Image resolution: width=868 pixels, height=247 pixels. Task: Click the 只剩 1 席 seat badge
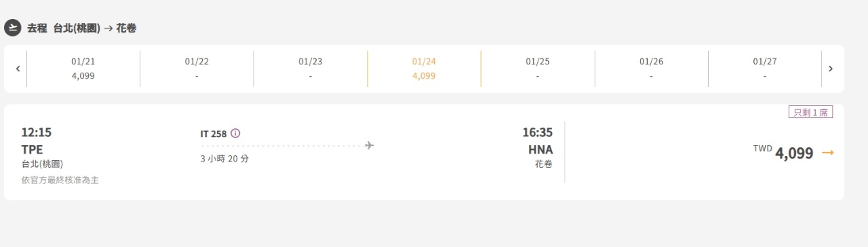coord(810,113)
